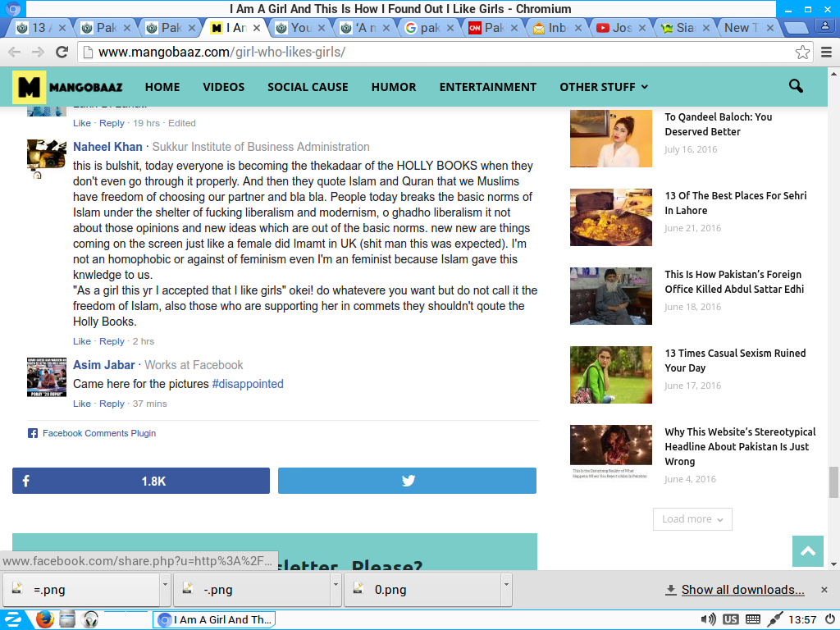
Task: Open Asim Jabar's profile link
Action: 104,365
